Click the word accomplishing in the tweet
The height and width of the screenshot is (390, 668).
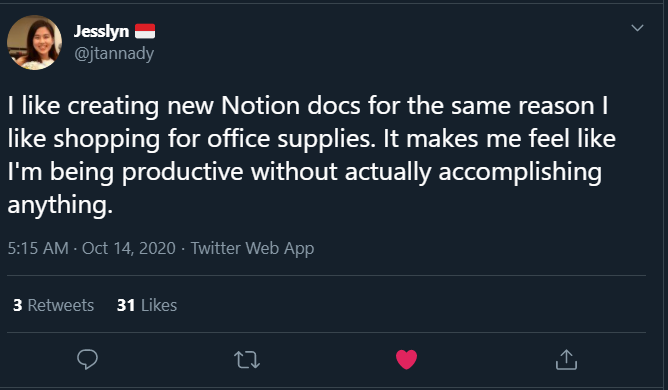520,172
